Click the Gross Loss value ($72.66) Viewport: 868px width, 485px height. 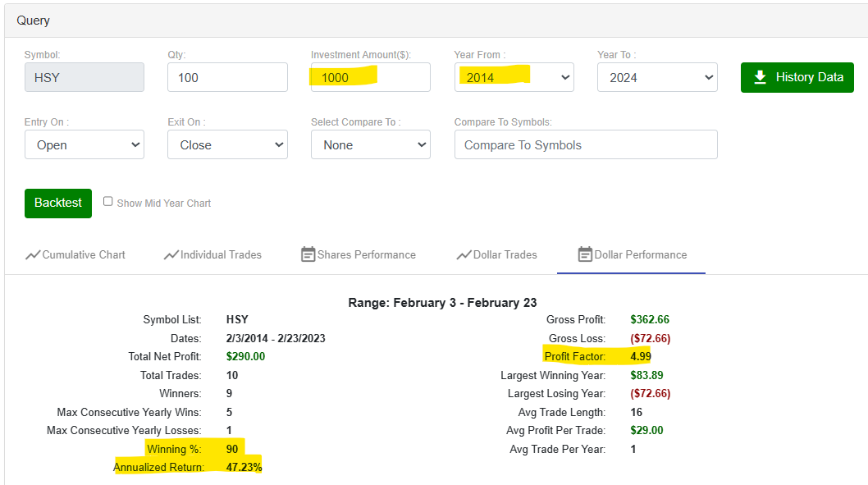[x=651, y=338]
